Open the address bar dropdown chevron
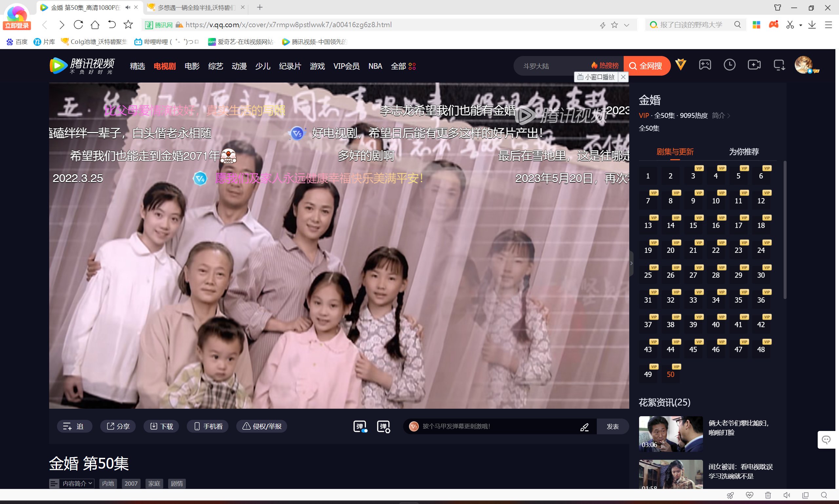839x504 pixels. [627, 25]
